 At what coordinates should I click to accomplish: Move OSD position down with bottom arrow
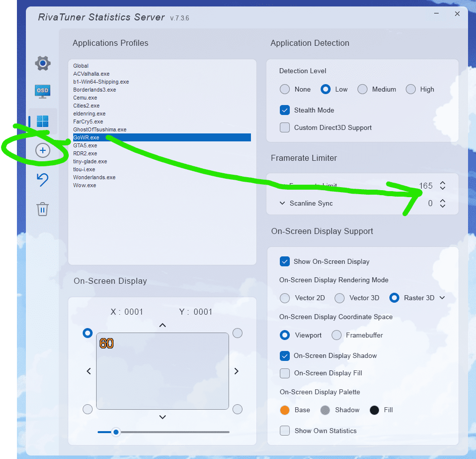tap(162, 417)
